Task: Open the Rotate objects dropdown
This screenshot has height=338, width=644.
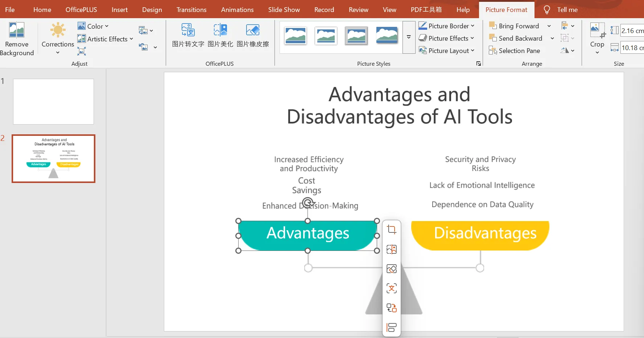Action: (x=567, y=51)
